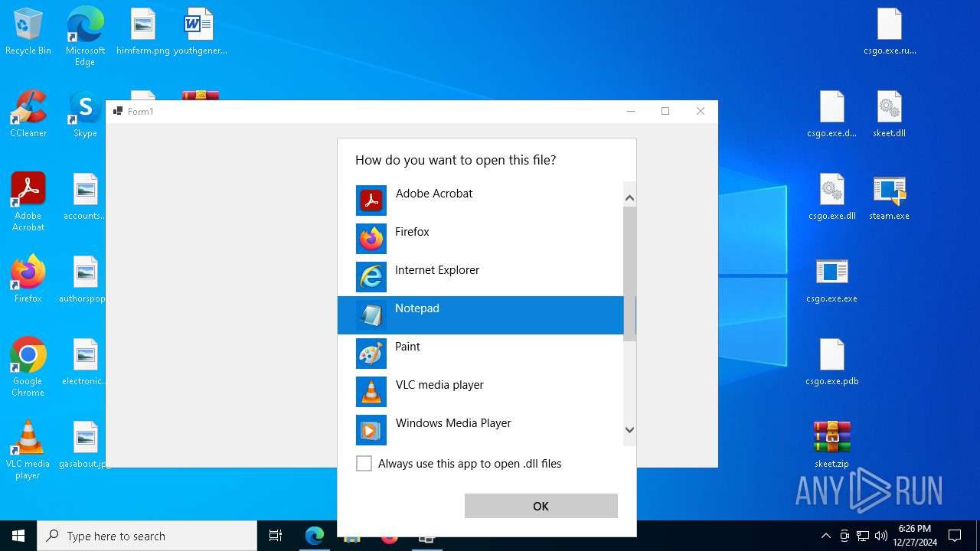Open the Windows Start menu

click(18, 536)
